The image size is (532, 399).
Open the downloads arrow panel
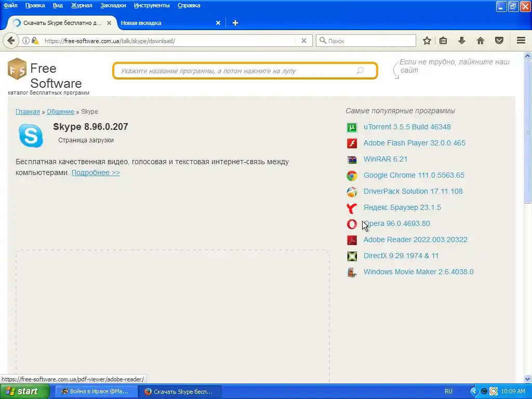(462, 41)
